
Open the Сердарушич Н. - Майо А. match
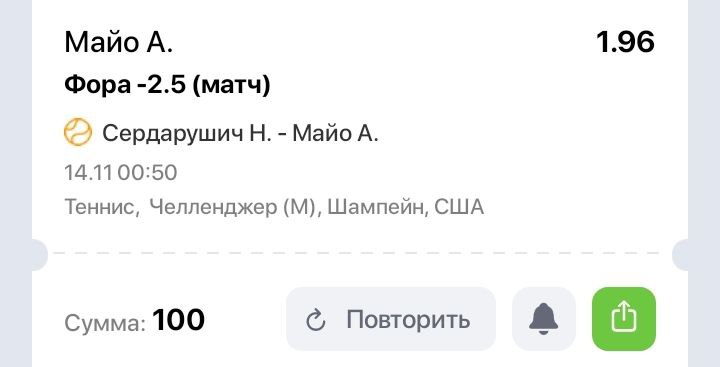pos(240,133)
